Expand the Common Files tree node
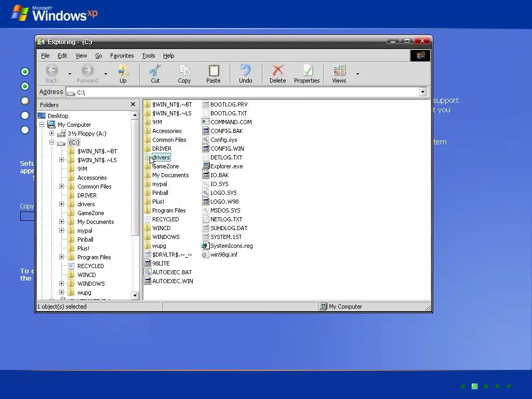532x399 pixels. [61, 187]
